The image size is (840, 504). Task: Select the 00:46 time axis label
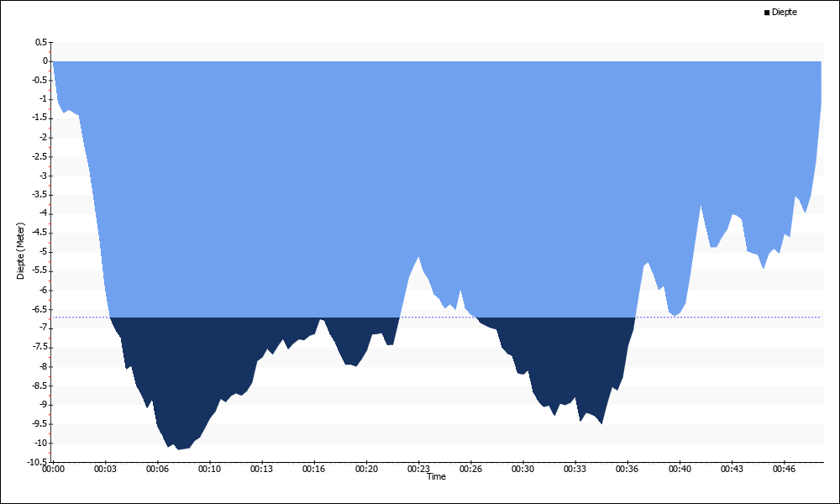pos(784,470)
